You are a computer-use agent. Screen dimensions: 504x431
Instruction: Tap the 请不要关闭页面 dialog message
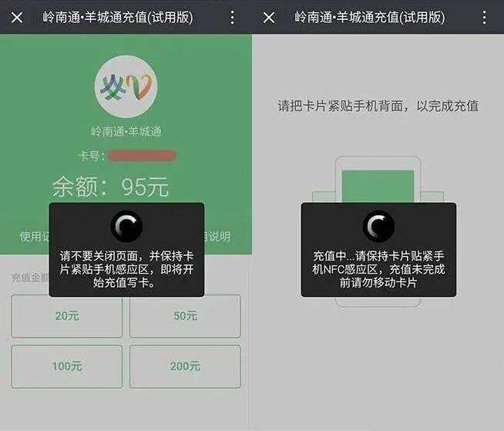pos(126,269)
